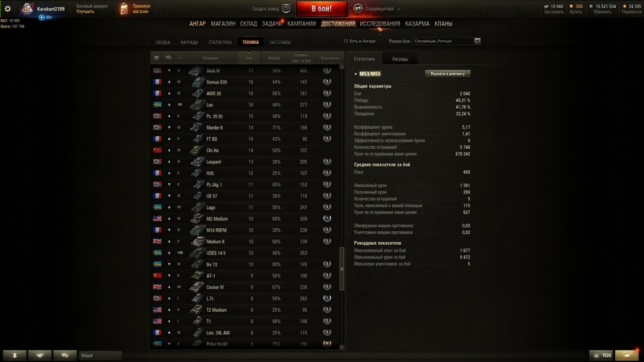Go to 'Исследования' in the main menu
644x362 pixels.
(x=380, y=24)
